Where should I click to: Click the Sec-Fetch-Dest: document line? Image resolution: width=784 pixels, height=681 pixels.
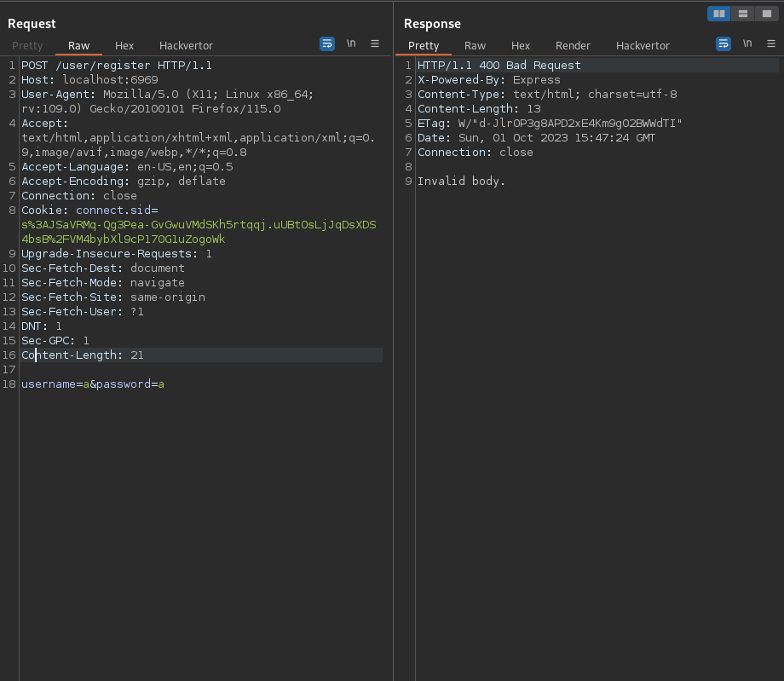pos(103,268)
